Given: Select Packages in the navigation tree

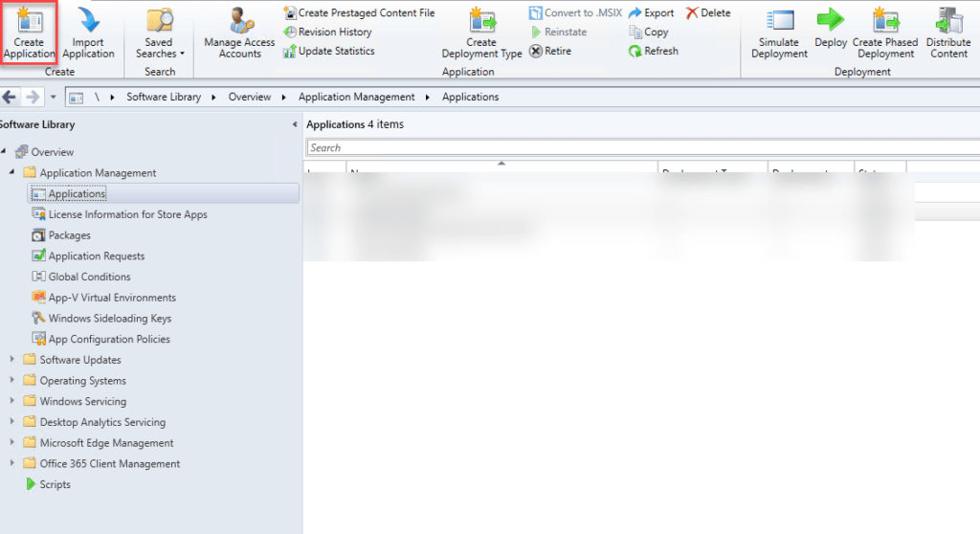Looking at the screenshot, I should click(69, 235).
